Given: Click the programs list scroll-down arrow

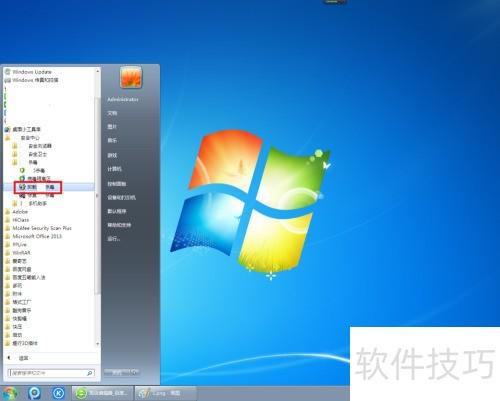Looking at the screenshot, I should 98,344.
